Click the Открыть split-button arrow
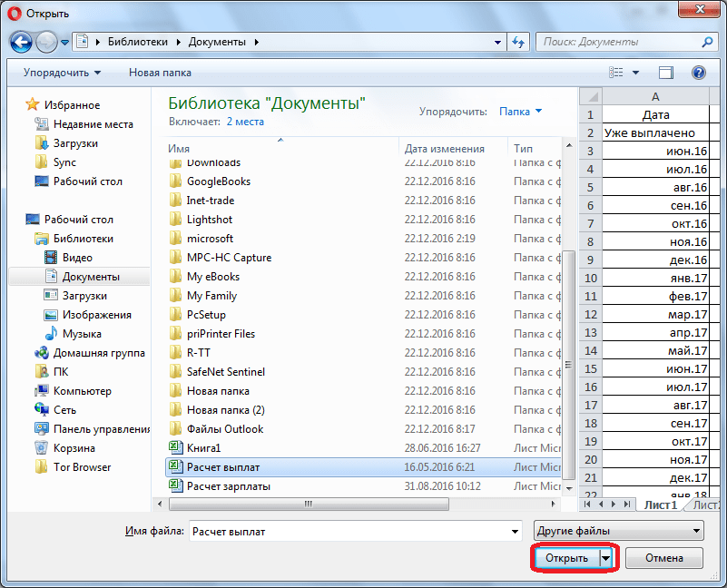727x588 pixels. click(x=606, y=558)
